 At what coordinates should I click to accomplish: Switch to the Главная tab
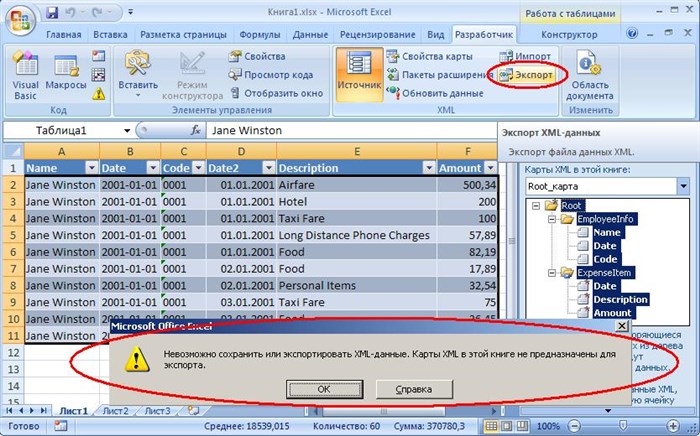[64, 34]
